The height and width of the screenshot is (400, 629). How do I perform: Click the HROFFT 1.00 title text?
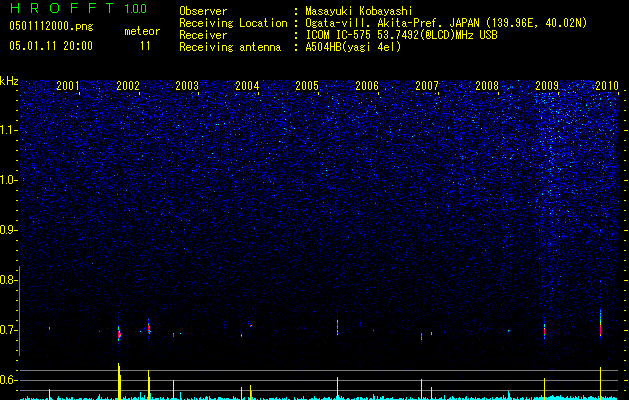pyautogui.click(x=78, y=8)
